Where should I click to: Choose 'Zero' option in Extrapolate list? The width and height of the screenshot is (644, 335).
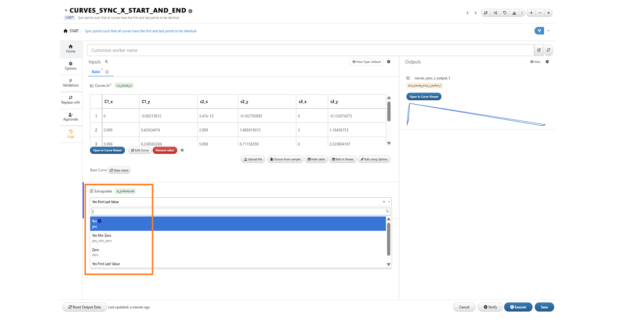click(96, 252)
